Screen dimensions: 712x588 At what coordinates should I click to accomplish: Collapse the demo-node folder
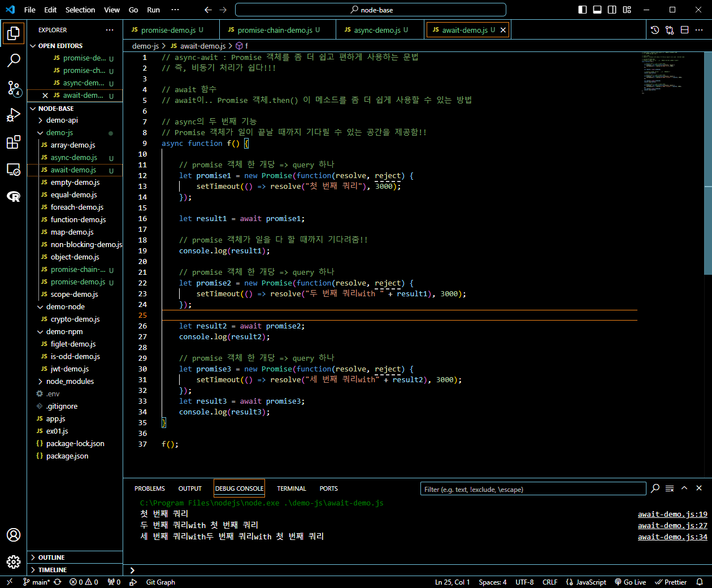pyautogui.click(x=40, y=307)
